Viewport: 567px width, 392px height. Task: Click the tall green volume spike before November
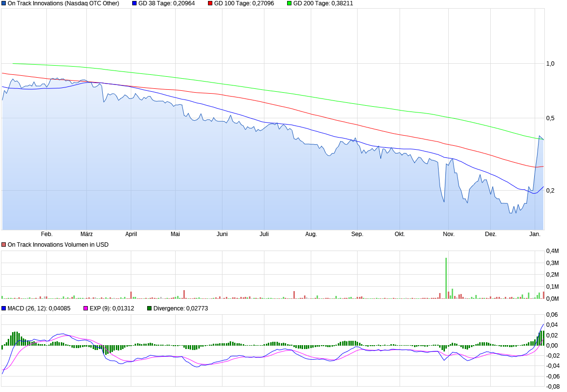(x=446, y=278)
